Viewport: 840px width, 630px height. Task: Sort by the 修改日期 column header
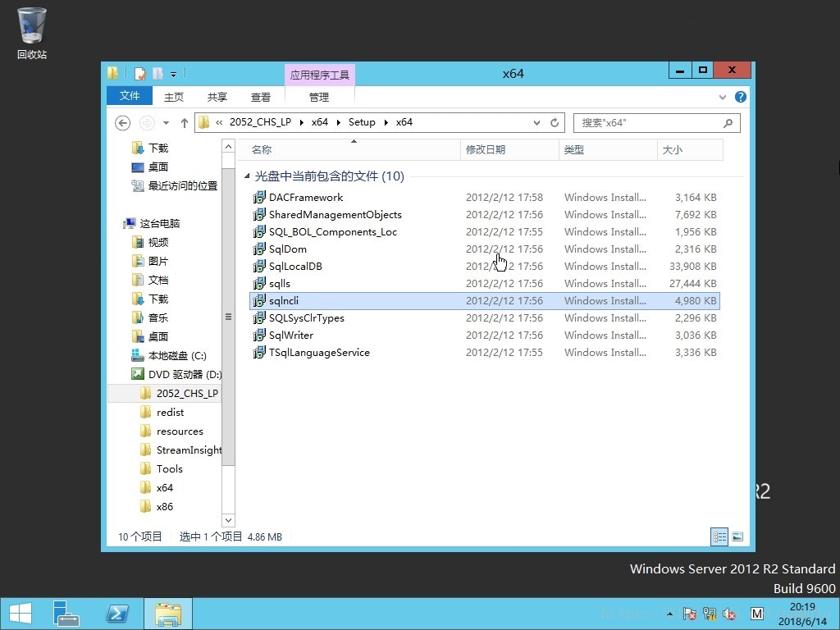[509, 149]
